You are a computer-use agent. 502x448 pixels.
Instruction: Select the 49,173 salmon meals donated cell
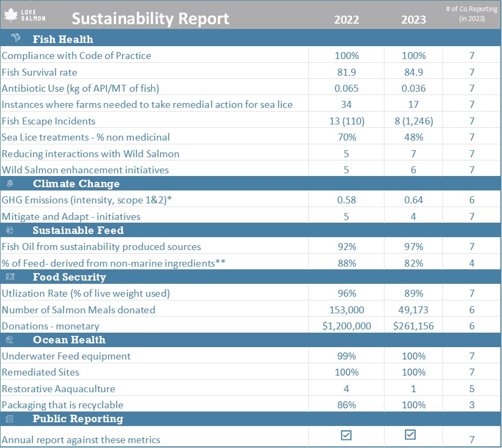pos(413,310)
